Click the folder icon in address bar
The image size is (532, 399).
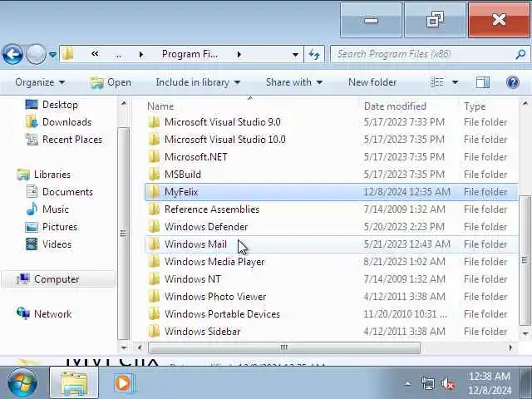pyautogui.click(x=68, y=54)
